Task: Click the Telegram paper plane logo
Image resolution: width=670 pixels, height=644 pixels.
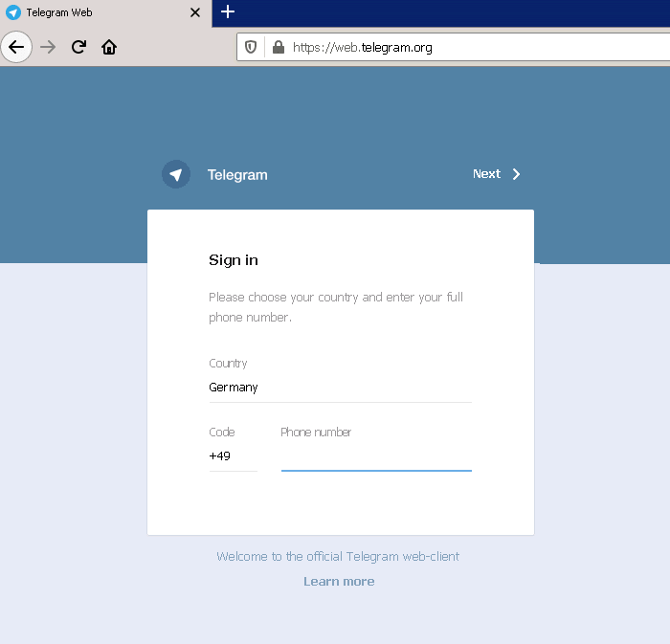Action: pyautogui.click(x=175, y=174)
